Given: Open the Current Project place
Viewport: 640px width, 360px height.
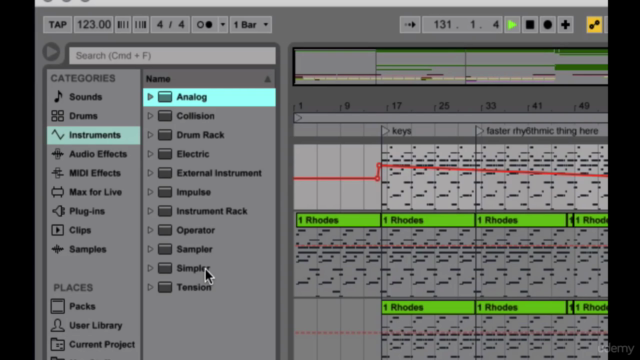Looking at the screenshot, I should tap(93, 344).
